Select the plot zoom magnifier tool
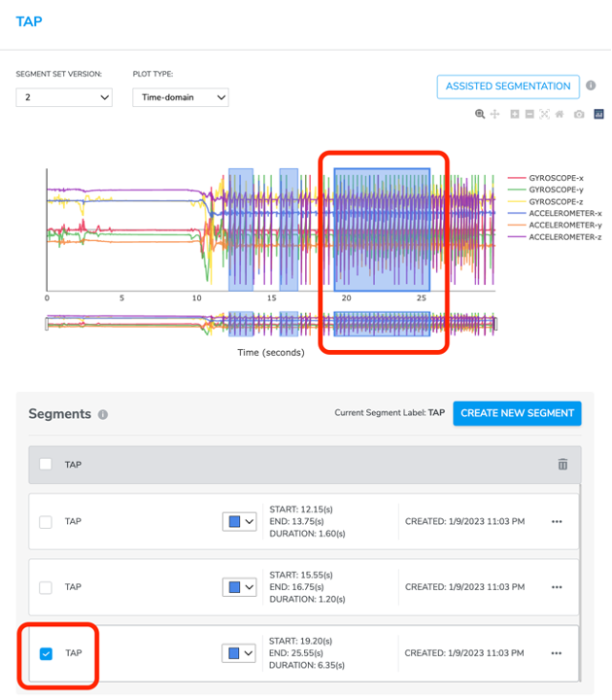Image resolution: width=612 pixels, height=700 pixels. tap(480, 115)
